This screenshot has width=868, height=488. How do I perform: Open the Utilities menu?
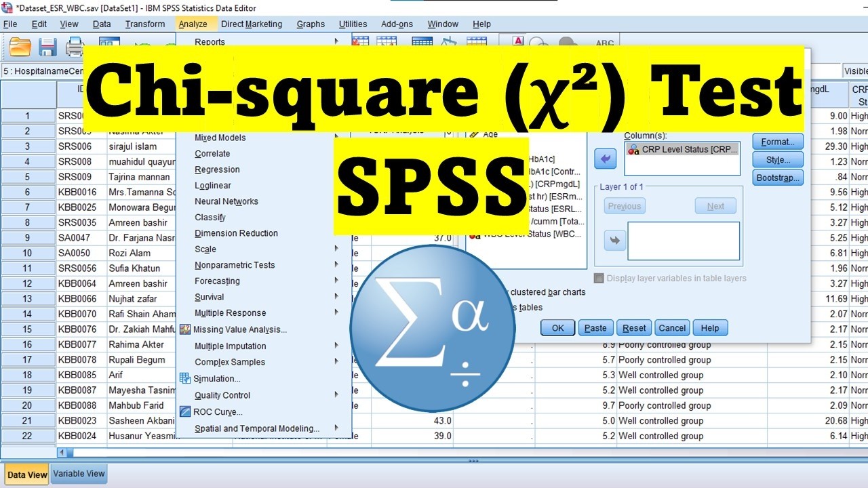tap(353, 24)
